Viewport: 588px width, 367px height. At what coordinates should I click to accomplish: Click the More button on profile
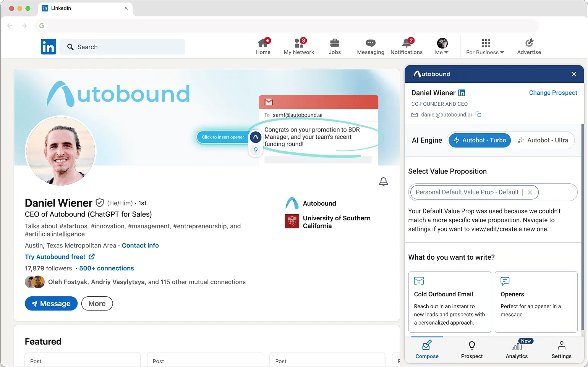[x=97, y=304]
